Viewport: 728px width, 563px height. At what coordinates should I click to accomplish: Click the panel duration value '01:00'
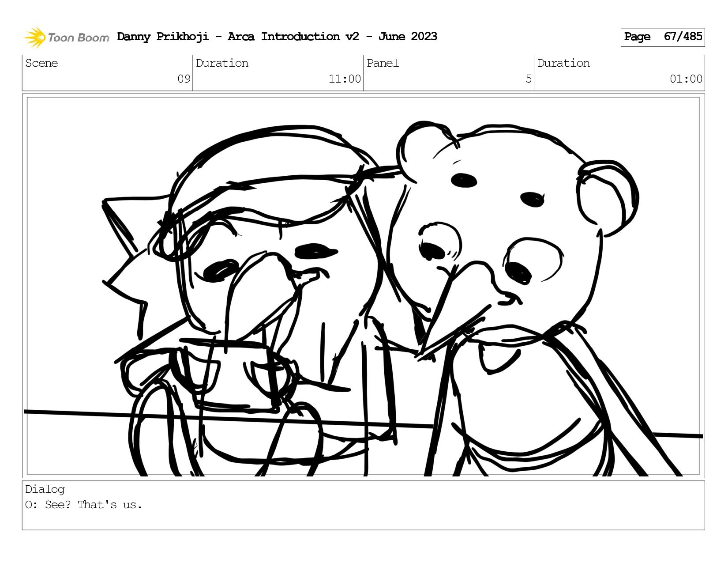(686, 79)
